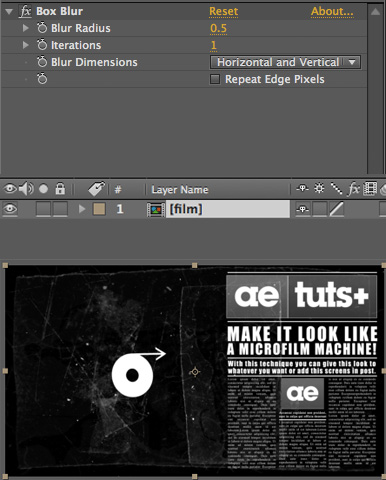
Task: Hide the film layer using eye toggle
Action: (10, 209)
